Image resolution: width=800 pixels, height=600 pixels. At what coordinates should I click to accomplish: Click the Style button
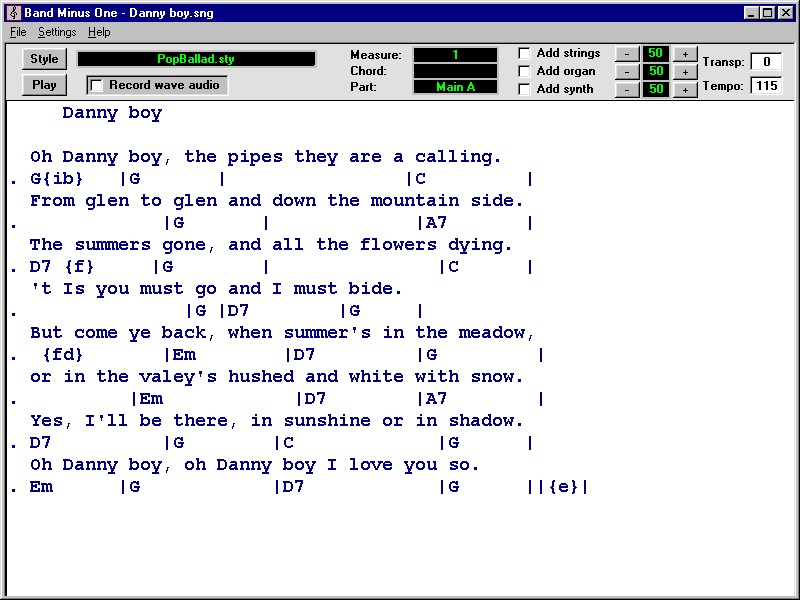(x=43, y=60)
